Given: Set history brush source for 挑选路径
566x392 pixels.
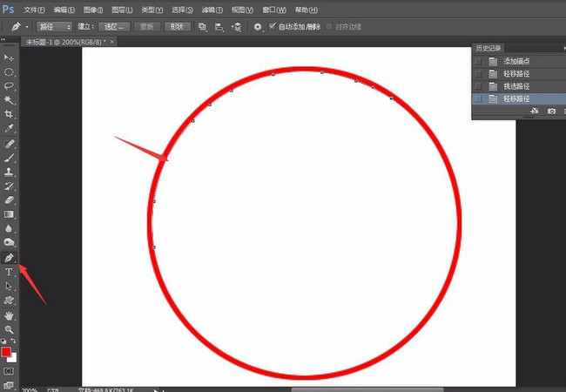Looking at the screenshot, I should [478, 87].
